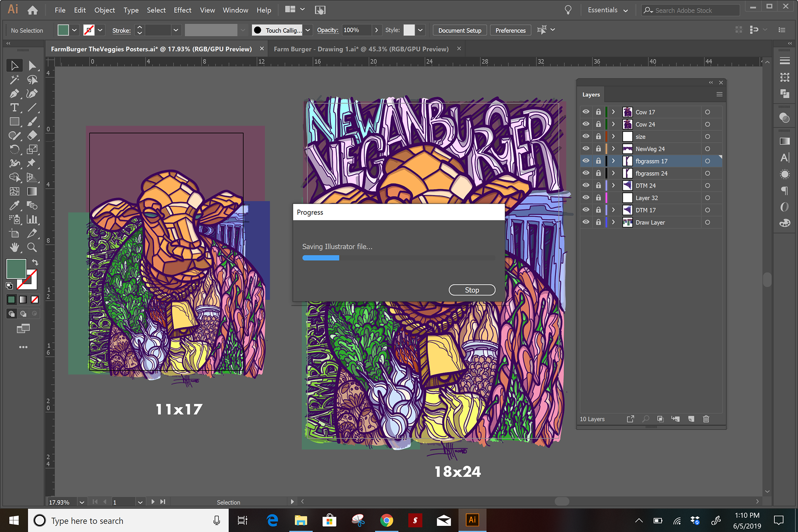Select the Eraser tool
Screen dimensions: 798x532
[x=32, y=135]
